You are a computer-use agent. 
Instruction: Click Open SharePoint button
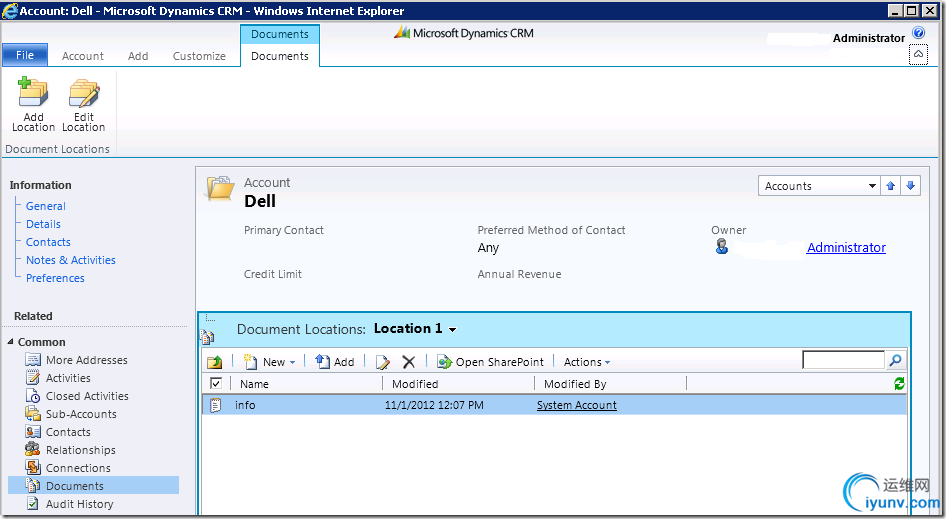pos(490,361)
